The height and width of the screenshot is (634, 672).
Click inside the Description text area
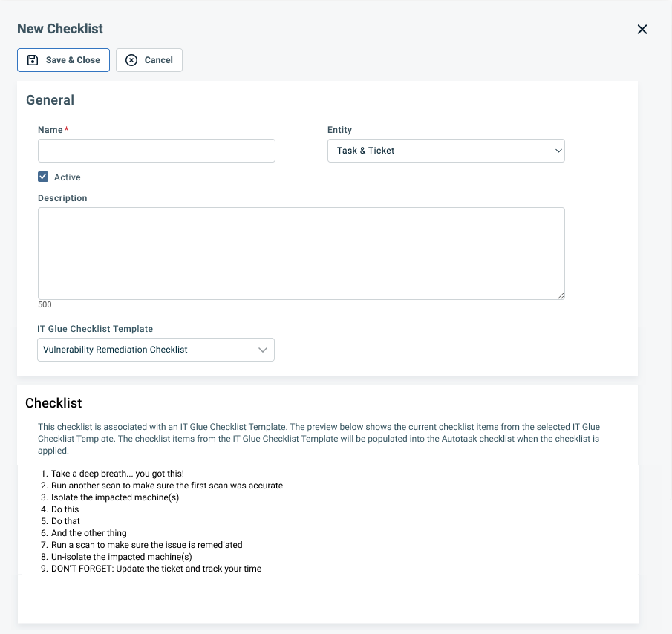point(301,253)
